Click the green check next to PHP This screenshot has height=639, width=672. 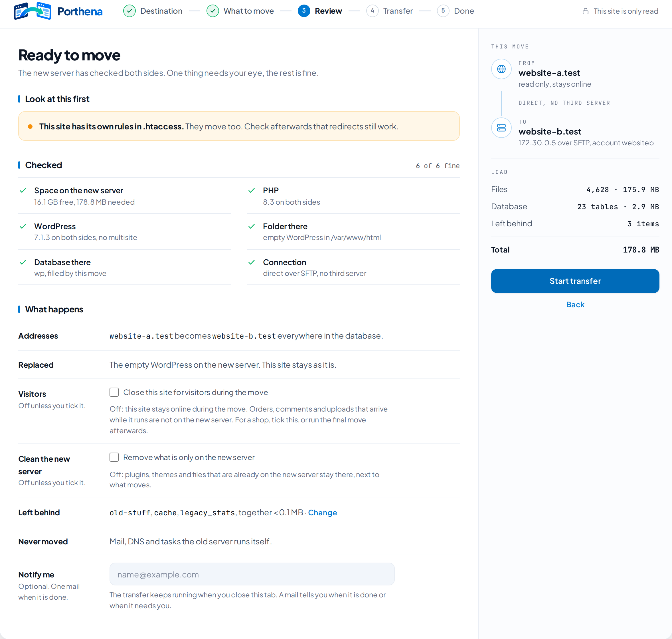252,190
